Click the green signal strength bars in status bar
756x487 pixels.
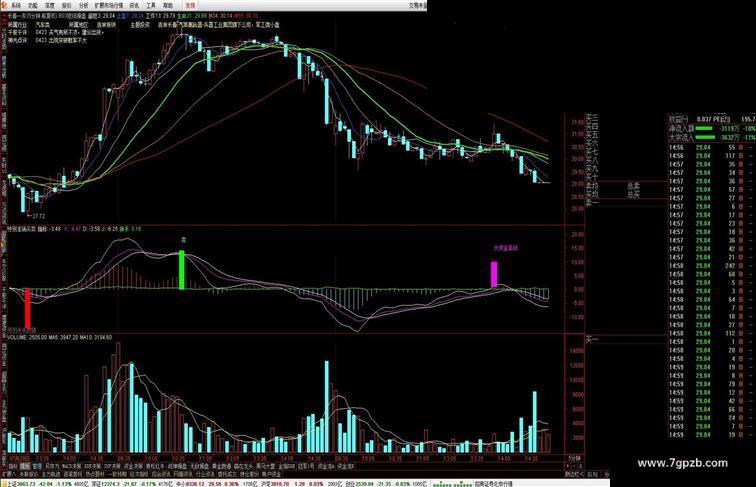452,484
